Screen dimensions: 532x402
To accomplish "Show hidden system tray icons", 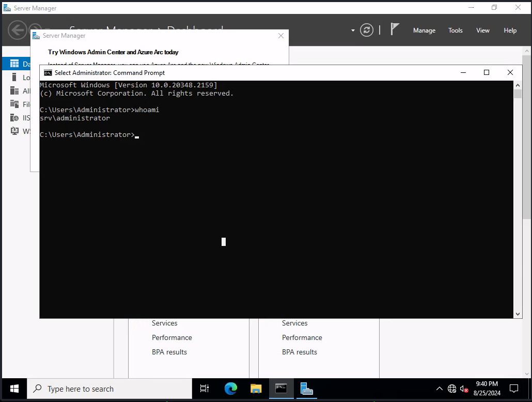I will 440,389.
